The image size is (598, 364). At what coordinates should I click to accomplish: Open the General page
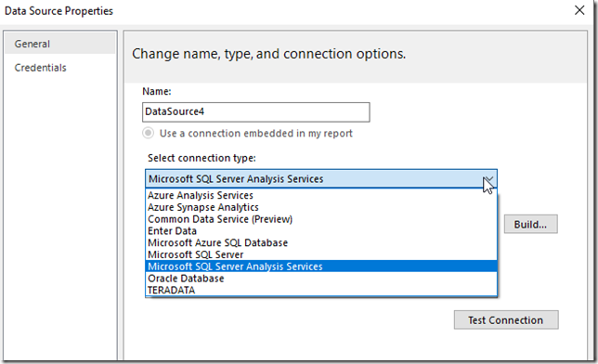coord(59,44)
